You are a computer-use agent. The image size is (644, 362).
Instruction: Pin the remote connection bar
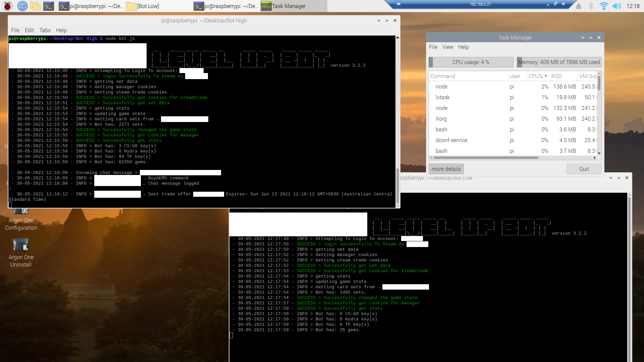(x=398, y=4)
